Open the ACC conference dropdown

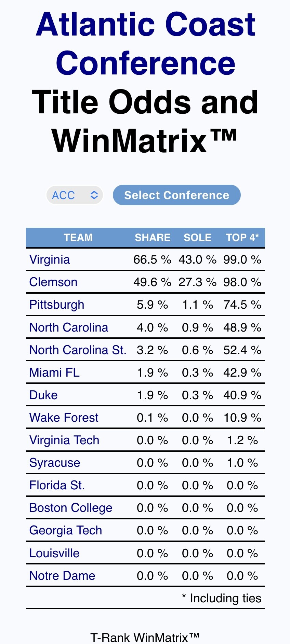pyautogui.click(x=75, y=195)
